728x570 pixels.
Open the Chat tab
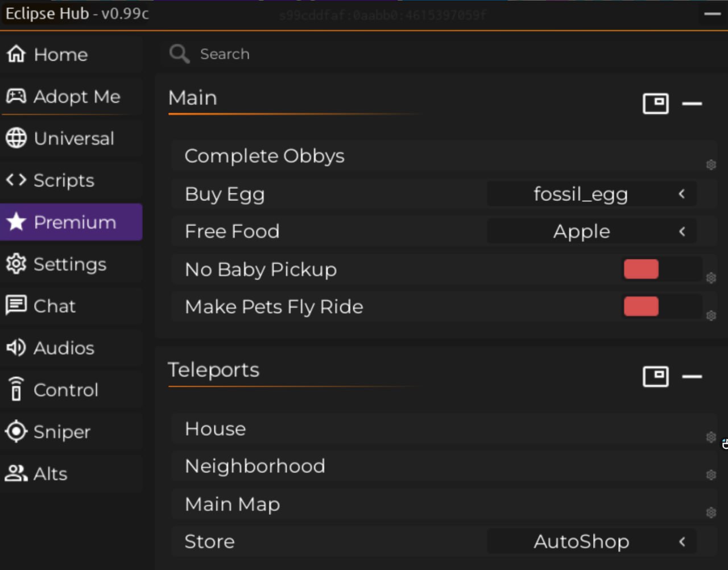tap(71, 305)
